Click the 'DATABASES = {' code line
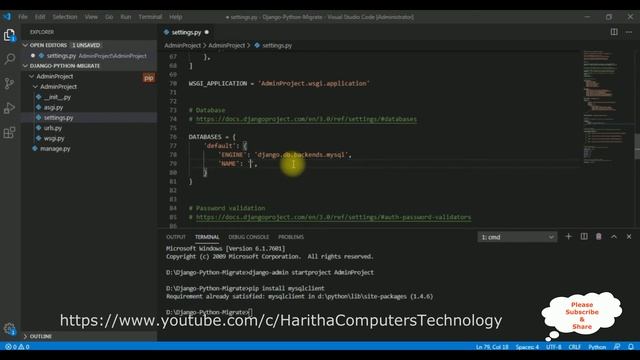The width and height of the screenshot is (640, 360). pyautogui.click(x=212, y=137)
